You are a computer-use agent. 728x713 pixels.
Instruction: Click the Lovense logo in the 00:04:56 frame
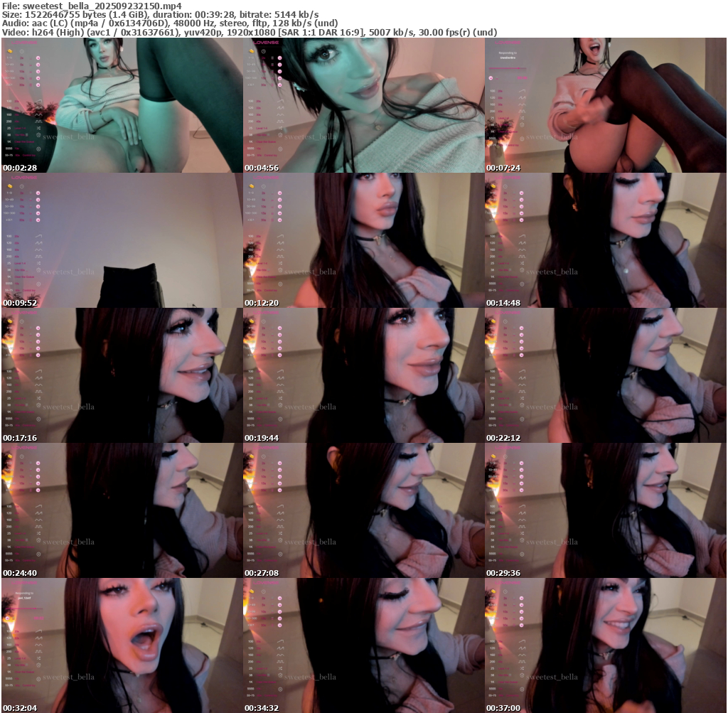coord(267,43)
